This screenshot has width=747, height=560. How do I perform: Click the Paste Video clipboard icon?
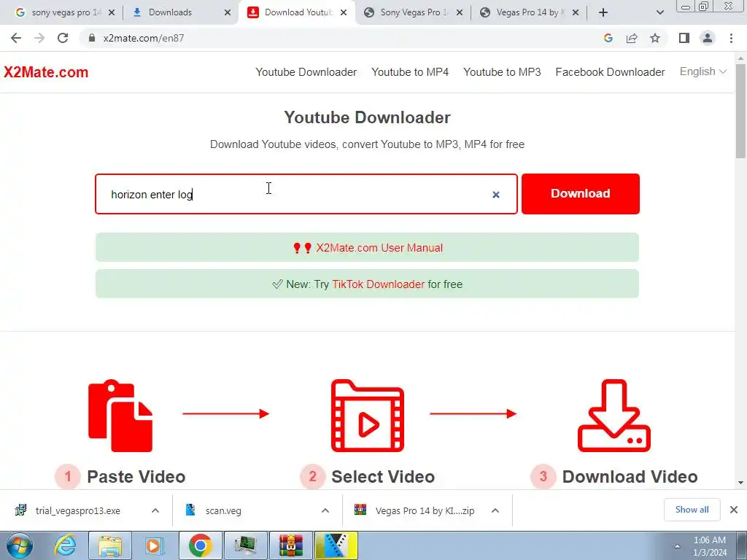tap(120, 415)
